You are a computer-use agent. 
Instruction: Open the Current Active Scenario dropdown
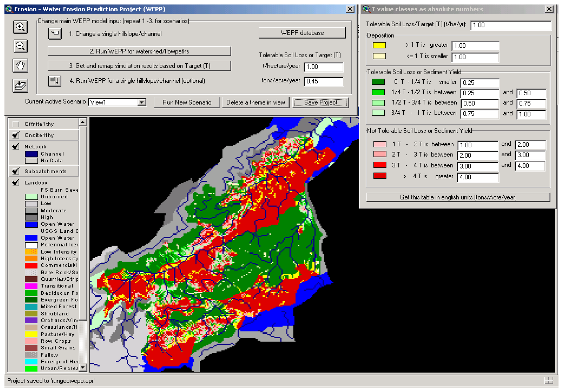point(142,102)
